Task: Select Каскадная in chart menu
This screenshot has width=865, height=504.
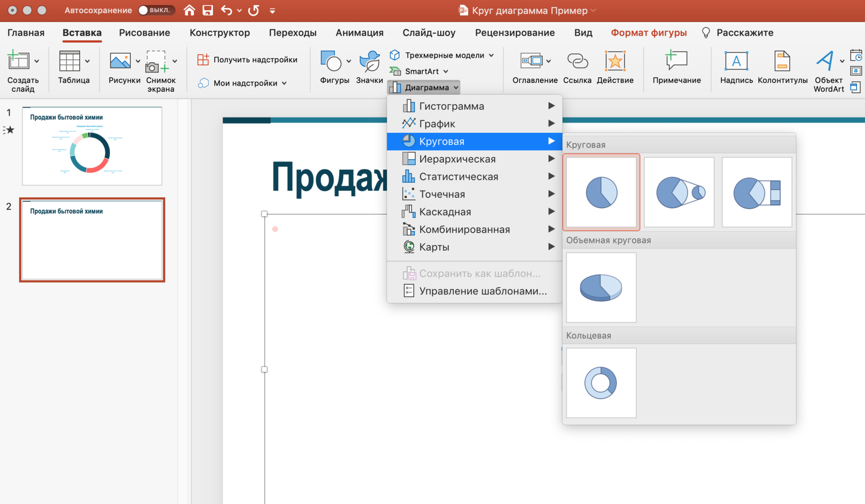Action: [474, 212]
